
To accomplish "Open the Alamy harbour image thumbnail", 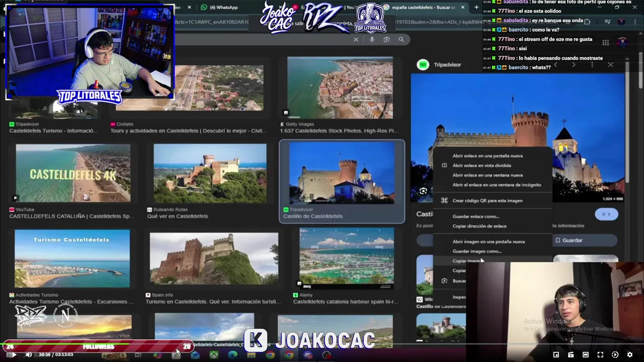I will 347,258.
